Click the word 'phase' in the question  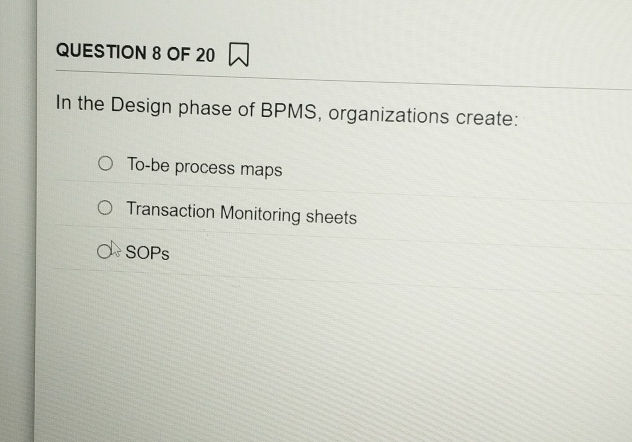click(x=205, y=109)
